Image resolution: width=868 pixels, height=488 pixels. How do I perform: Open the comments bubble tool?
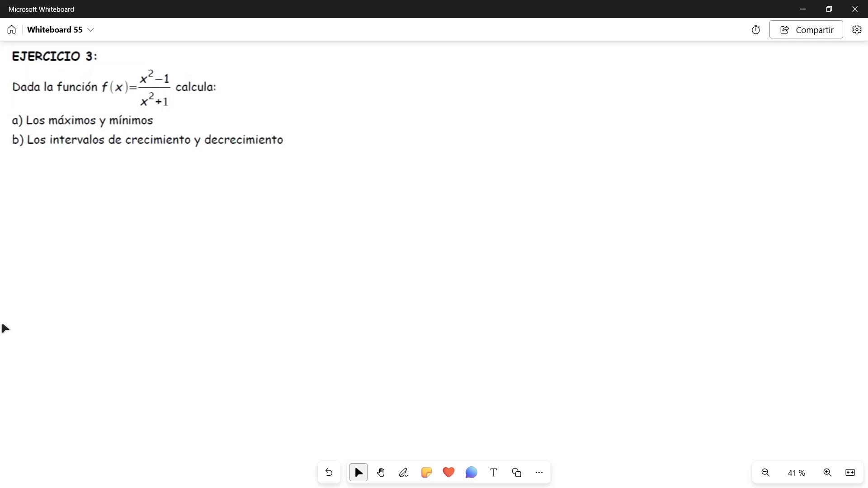click(x=471, y=473)
